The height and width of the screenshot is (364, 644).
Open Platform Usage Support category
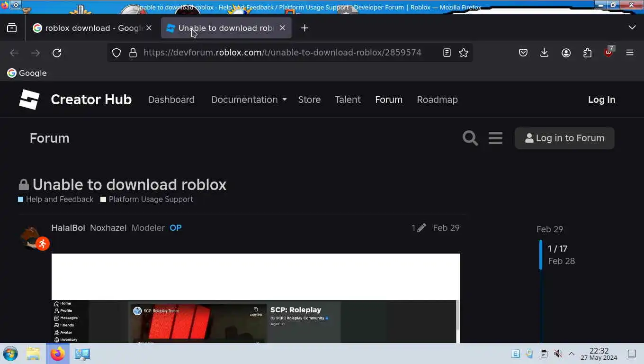147,199
